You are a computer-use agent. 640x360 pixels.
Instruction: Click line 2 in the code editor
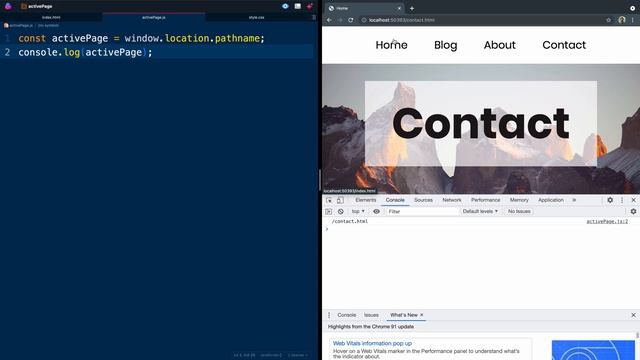157,52
